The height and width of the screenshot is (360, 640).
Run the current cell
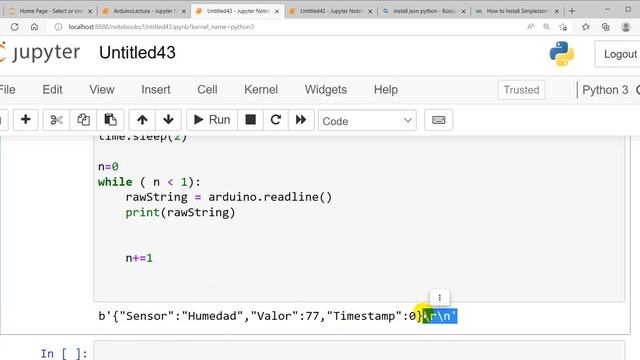click(x=212, y=120)
